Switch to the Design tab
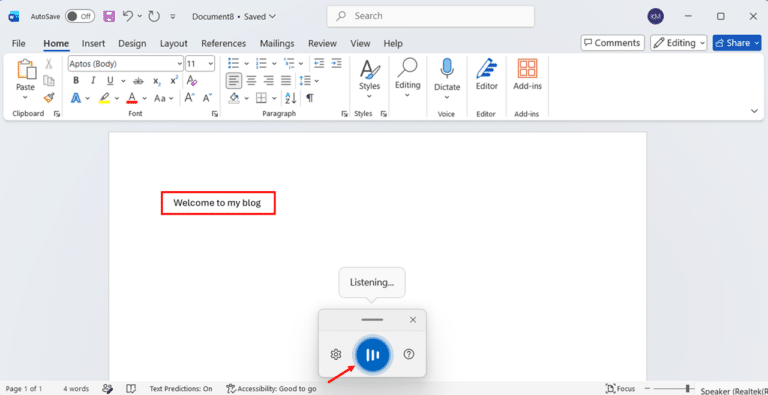The image size is (768, 395). (132, 44)
